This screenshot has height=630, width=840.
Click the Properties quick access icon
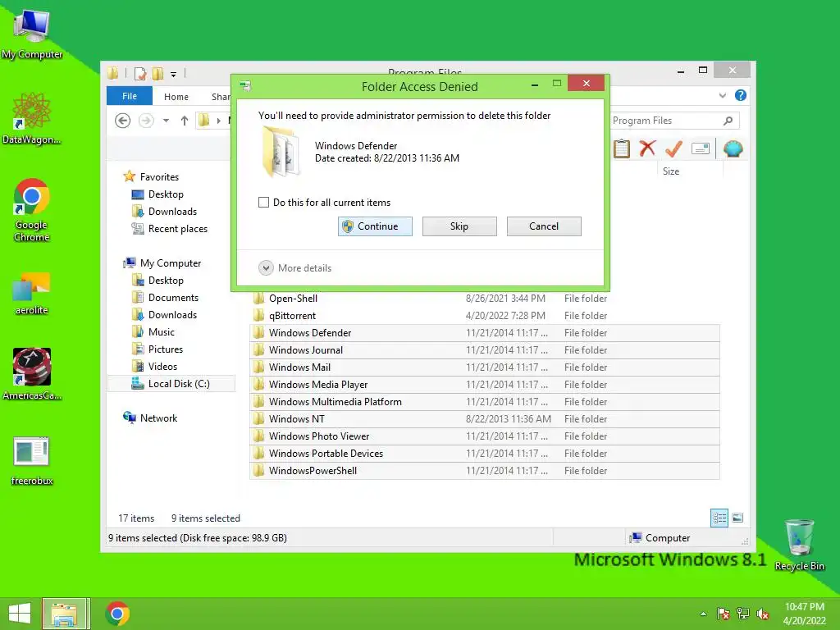(x=140, y=73)
